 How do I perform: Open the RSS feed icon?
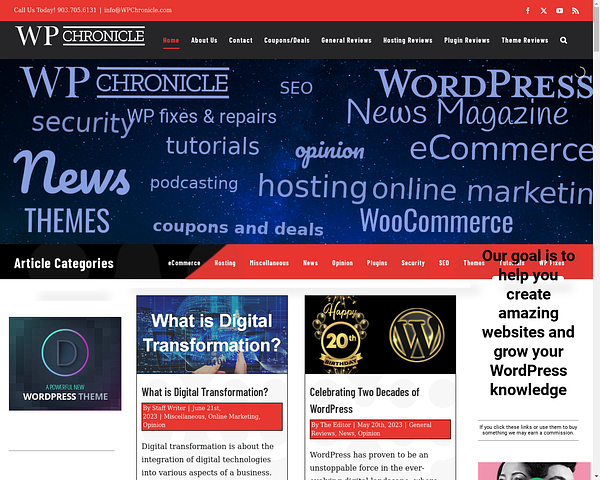click(x=575, y=10)
